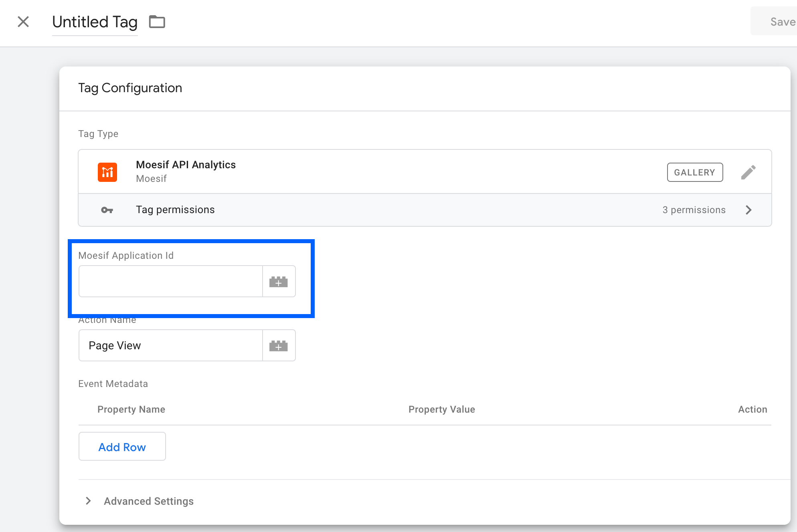Click the 3 permissions text

(694, 210)
